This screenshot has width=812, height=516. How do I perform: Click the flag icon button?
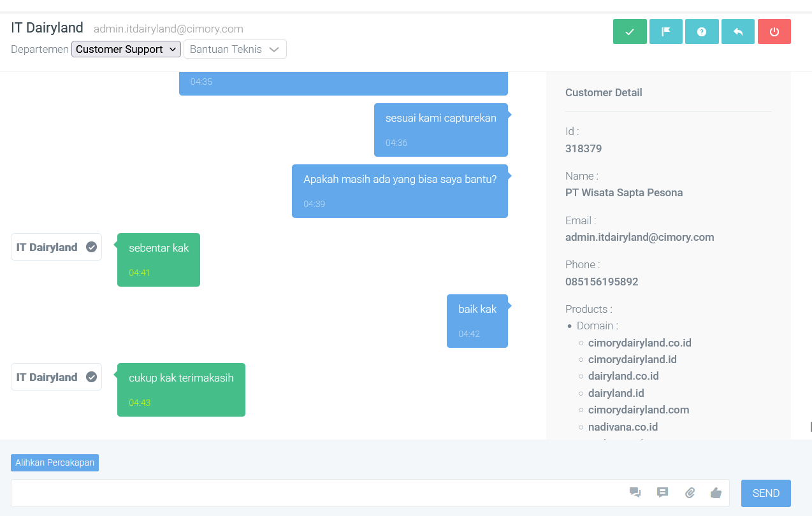pos(666,32)
